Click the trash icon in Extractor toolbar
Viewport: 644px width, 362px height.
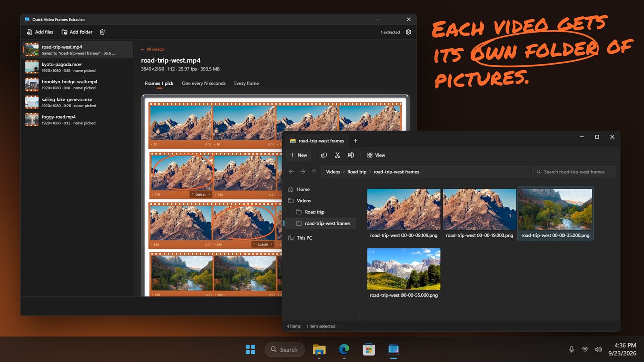102,32
